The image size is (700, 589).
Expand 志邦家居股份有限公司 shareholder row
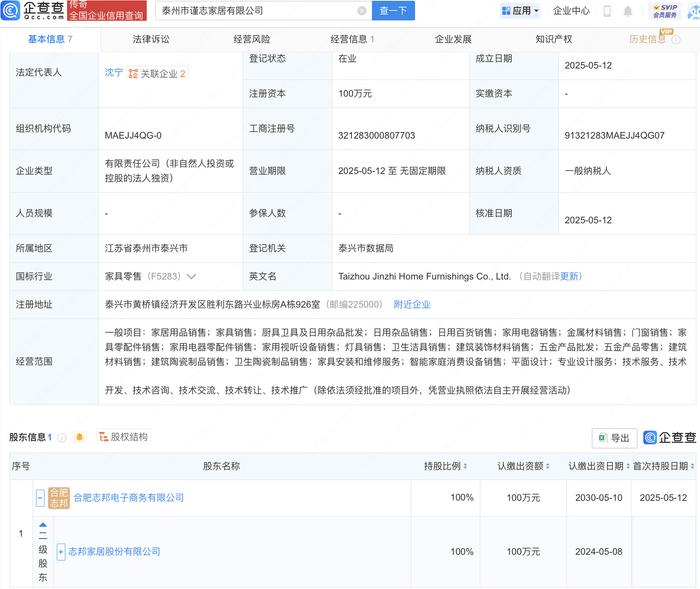coord(61,552)
